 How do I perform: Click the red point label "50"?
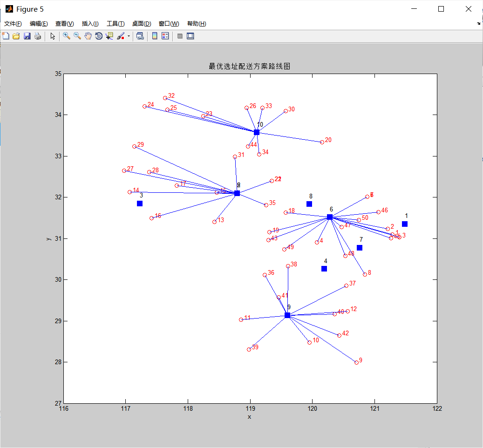click(x=365, y=217)
